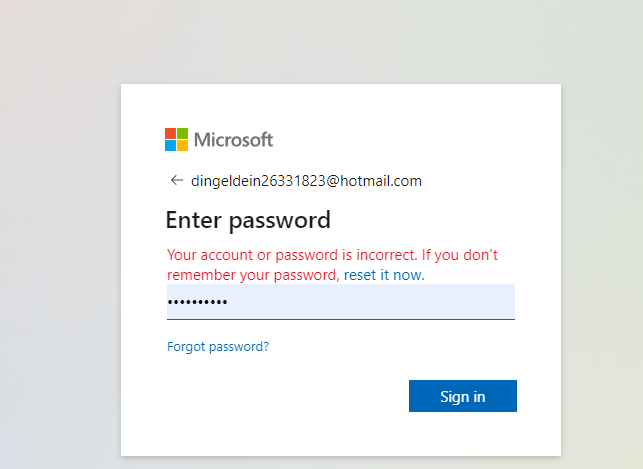
Task: Go back using the left arrow
Action: click(177, 181)
